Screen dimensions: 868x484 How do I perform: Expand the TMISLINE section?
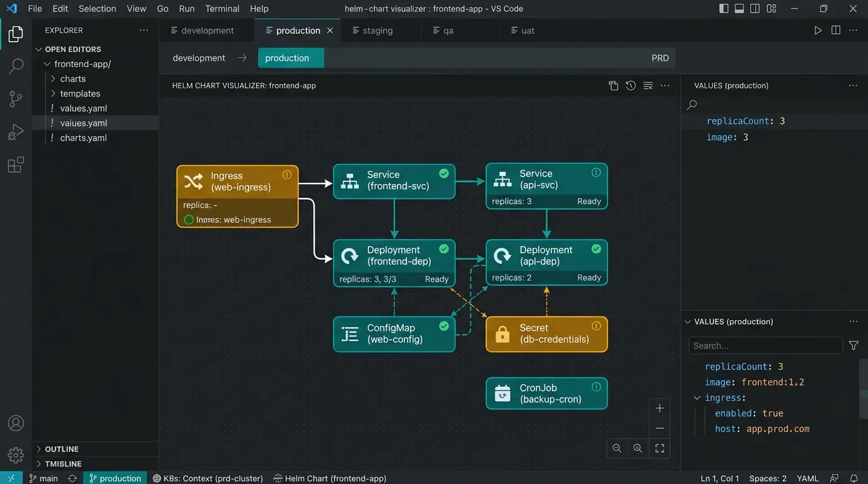coord(38,464)
